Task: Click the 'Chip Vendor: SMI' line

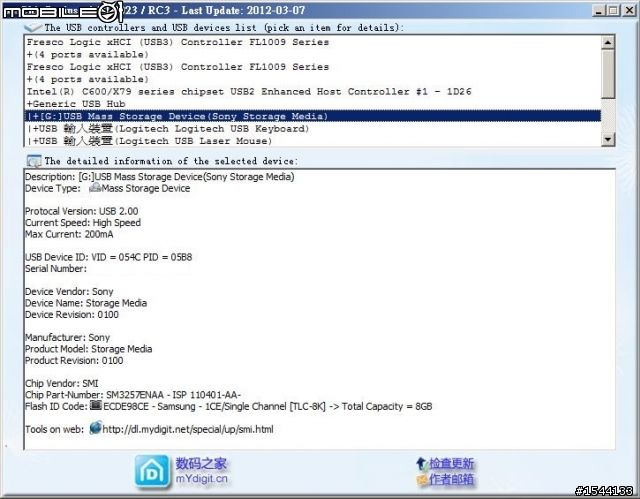Action: [x=62, y=384]
